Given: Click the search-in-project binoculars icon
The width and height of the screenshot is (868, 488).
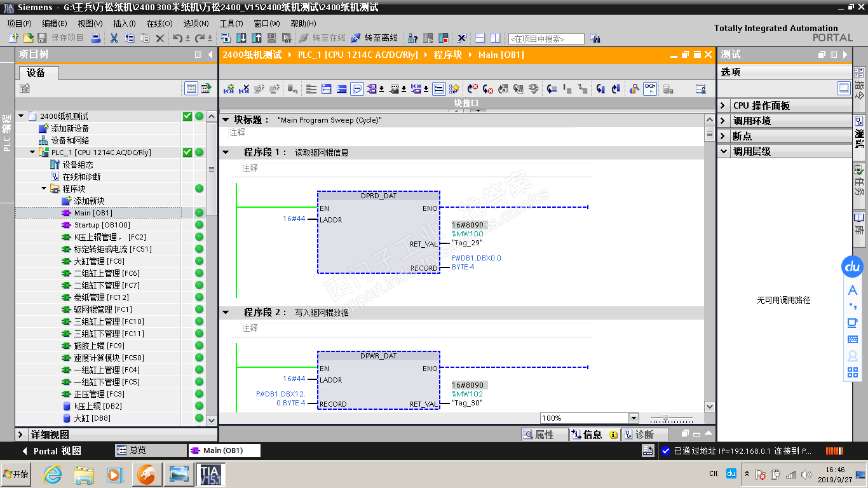Looking at the screenshot, I should [x=595, y=38].
